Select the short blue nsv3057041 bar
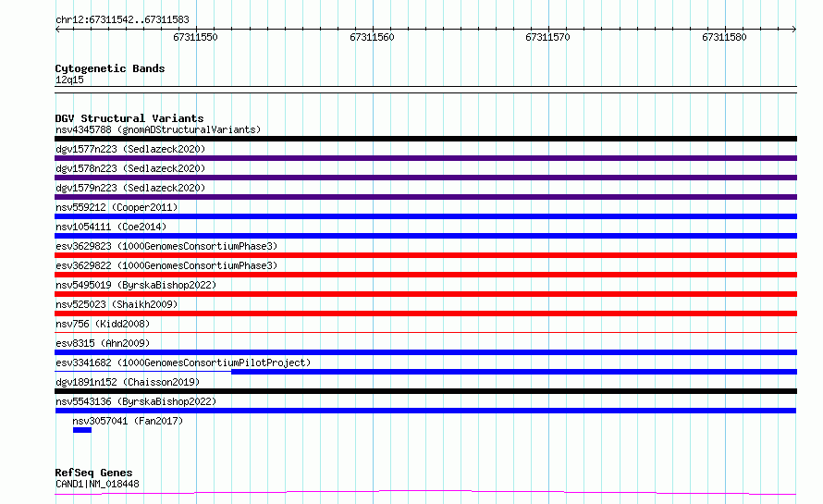This screenshot has width=823, height=504. pyautogui.click(x=82, y=430)
